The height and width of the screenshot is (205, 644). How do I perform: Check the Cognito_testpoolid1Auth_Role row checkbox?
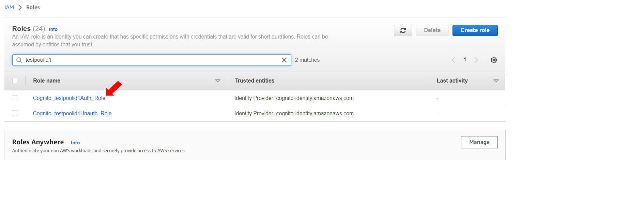tap(15, 98)
